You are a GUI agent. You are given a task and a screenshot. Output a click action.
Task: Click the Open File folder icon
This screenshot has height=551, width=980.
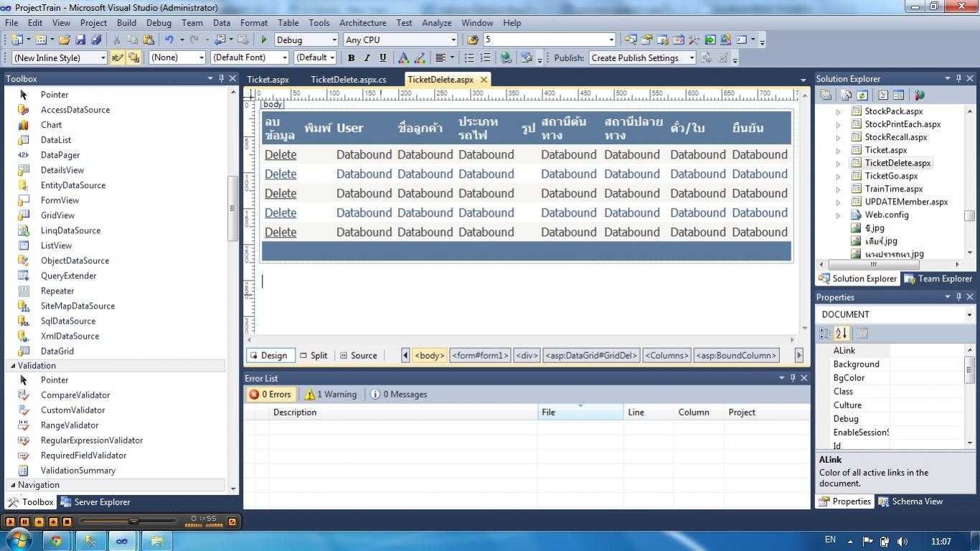(65, 40)
